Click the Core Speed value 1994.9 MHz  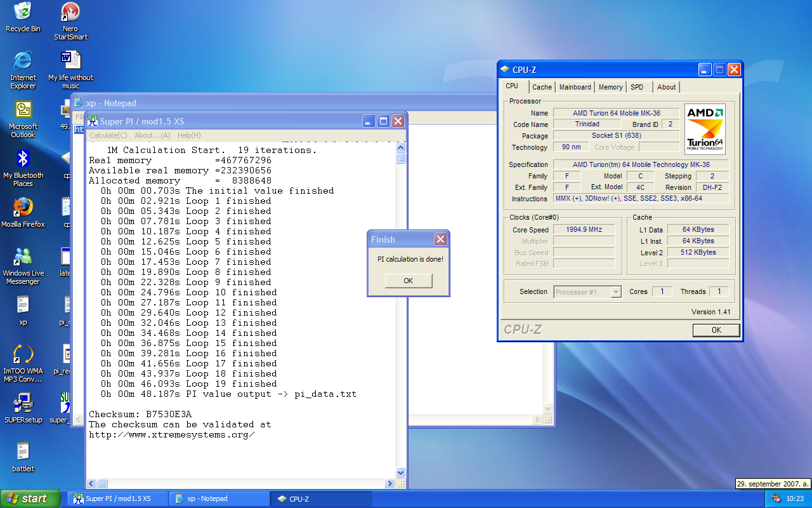[x=584, y=230]
